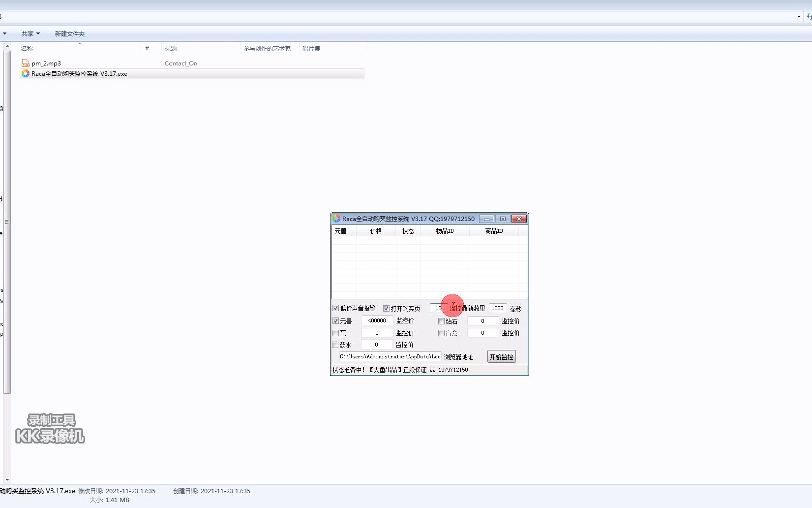812x508 pixels.
Task: Click the scroll-down arrow of left pane scrollbar
Action: pyautogui.click(x=7, y=479)
